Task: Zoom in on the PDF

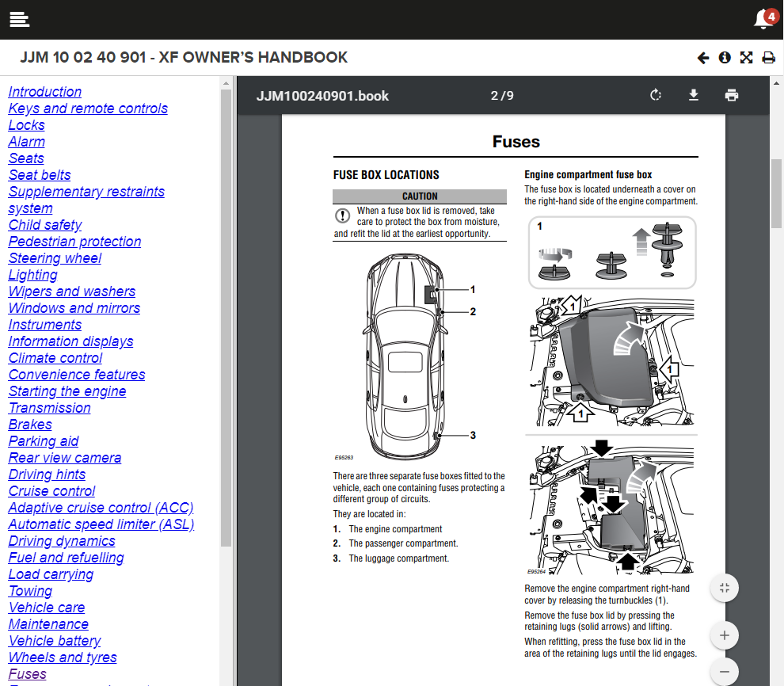Action: coord(724,635)
